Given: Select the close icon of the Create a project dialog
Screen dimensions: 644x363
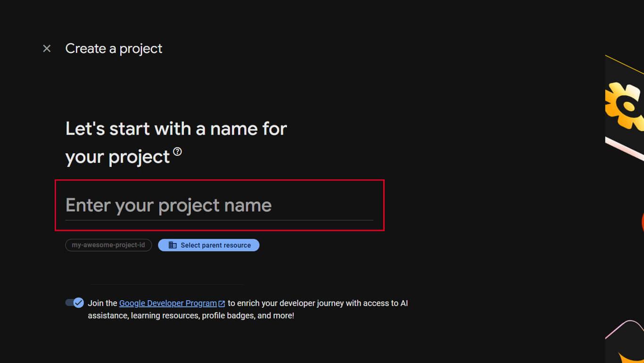Looking at the screenshot, I should coord(46,48).
